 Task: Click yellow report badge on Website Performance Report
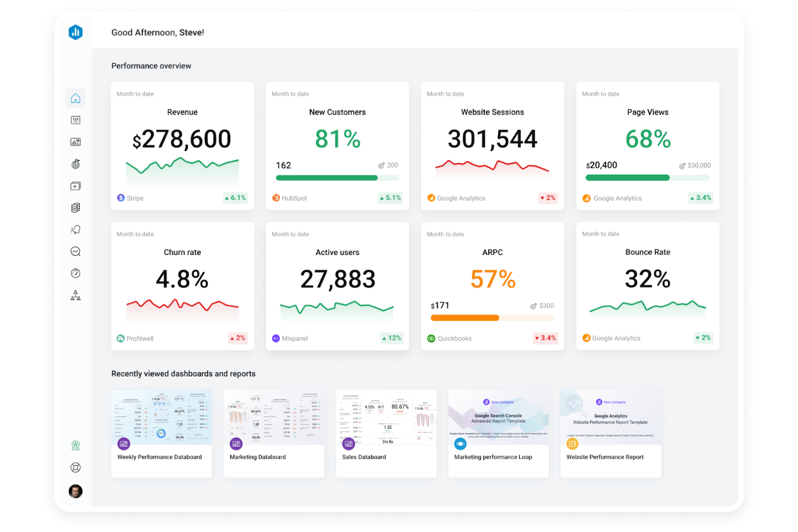coord(573,444)
